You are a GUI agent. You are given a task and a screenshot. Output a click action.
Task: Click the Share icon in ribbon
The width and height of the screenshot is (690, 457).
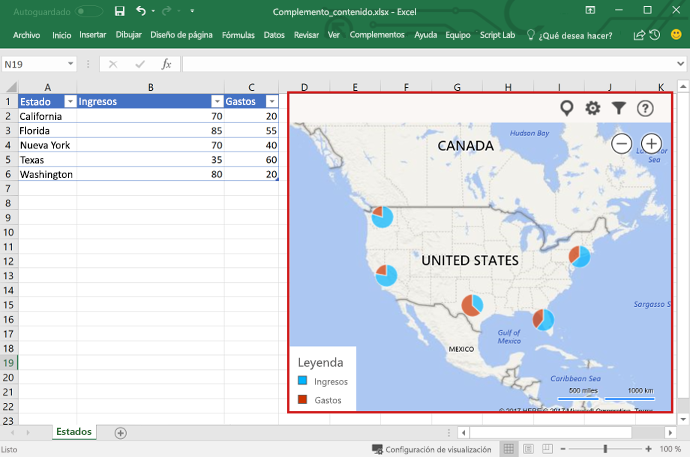[639, 35]
